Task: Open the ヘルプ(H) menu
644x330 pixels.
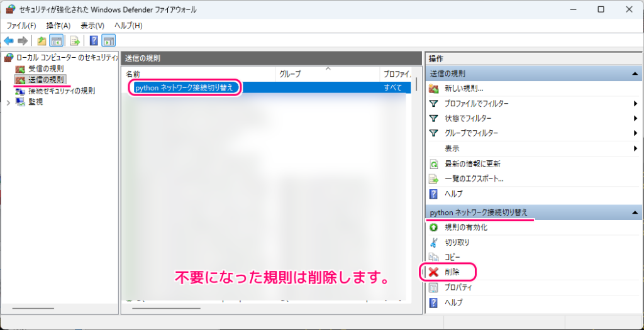Action: point(128,25)
